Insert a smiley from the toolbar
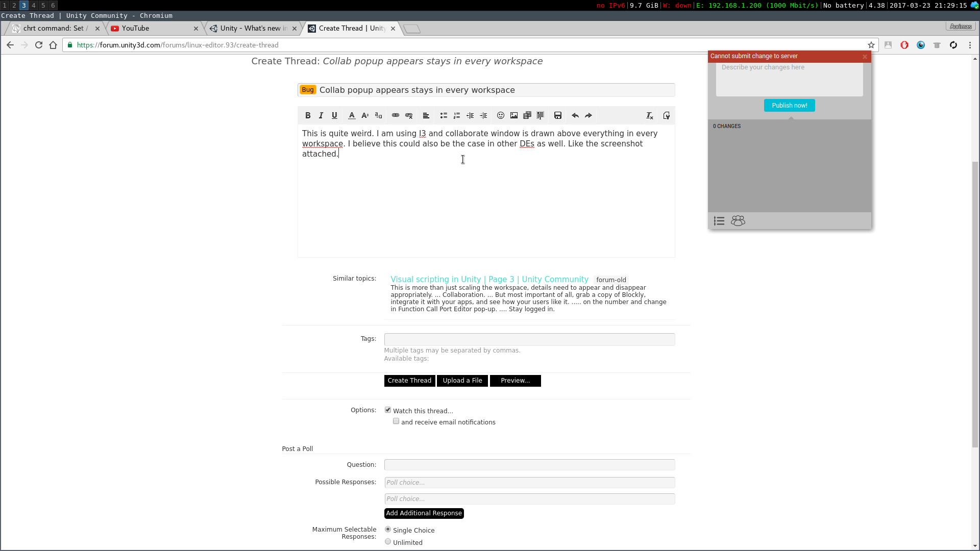980x551 pixels. [x=501, y=116]
